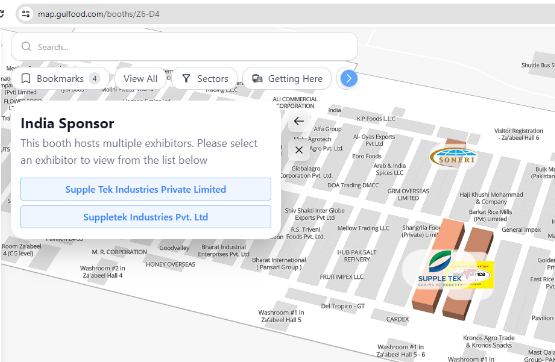Open the Sectors filter

tap(205, 79)
